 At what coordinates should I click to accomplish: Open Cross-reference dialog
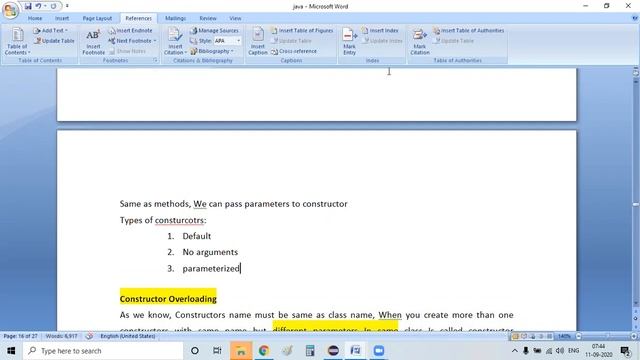point(294,51)
